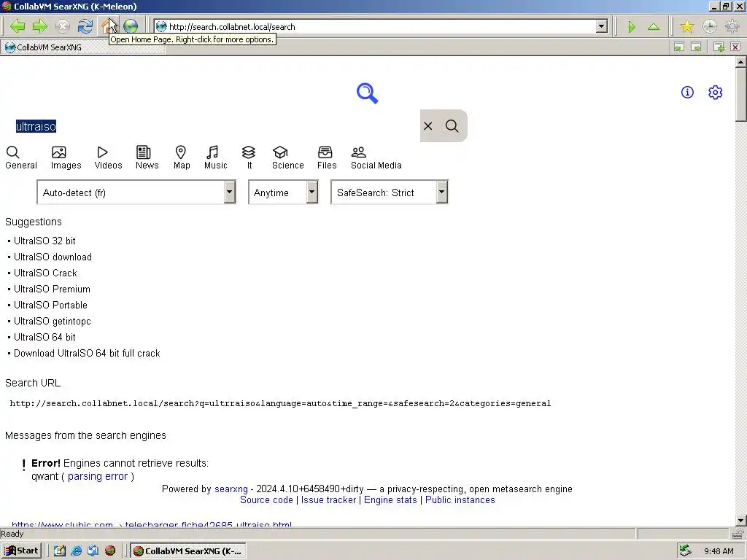Expand the URL bar history dropdown
This screenshot has width=747, height=560.
[602, 27]
